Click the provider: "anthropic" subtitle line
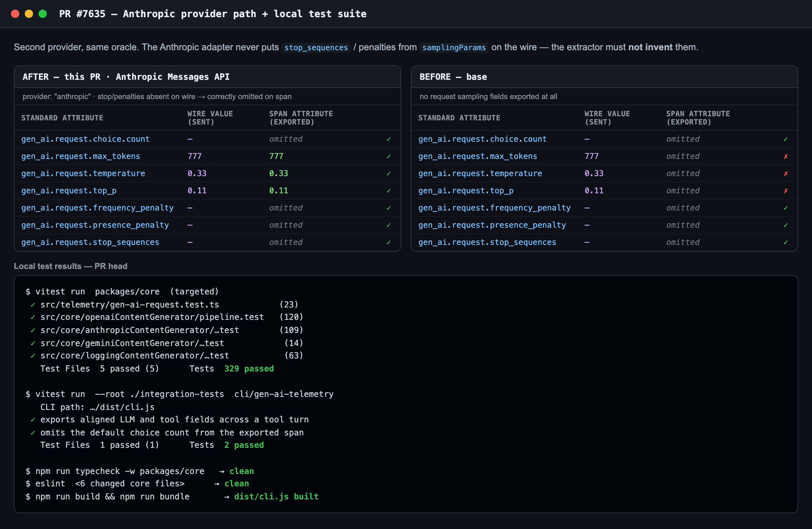Image resolution: width=812 pixels, height=529 pixels. pyautogui.click(x=157, y=97)
